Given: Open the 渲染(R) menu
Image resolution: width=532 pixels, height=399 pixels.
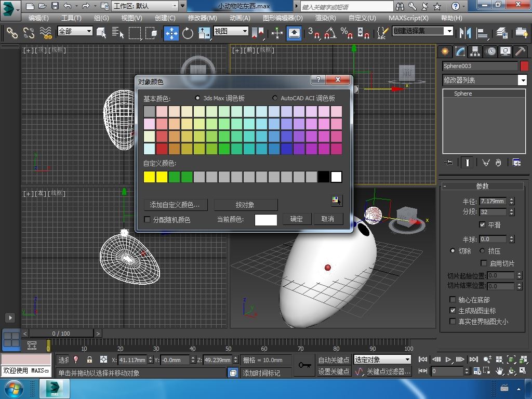Looking at the screenshot, I should pyautogui.click(x=325, y=18).
